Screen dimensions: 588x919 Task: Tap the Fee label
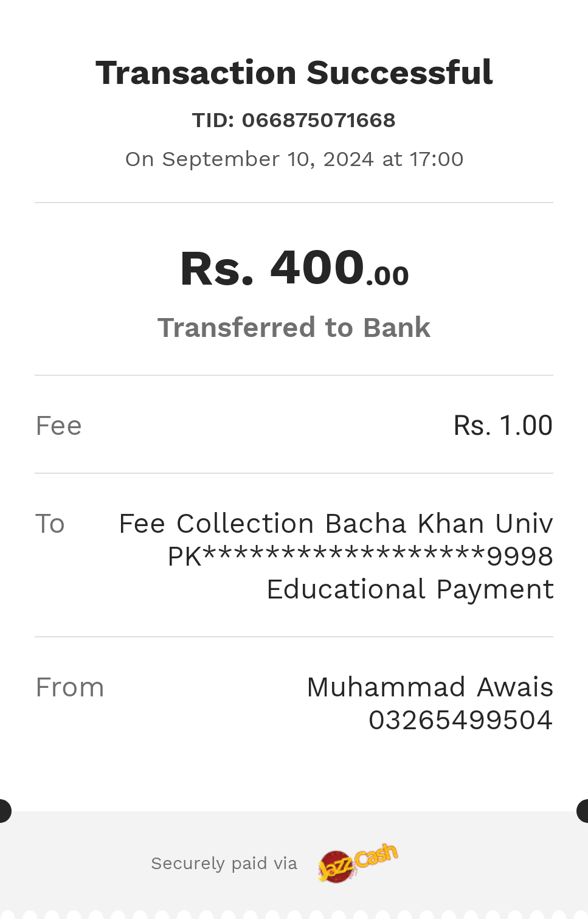(59, 426)
